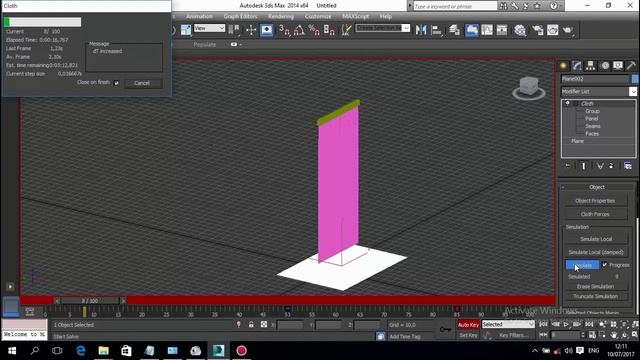Switch to the Modify command panel

point(577,65)
